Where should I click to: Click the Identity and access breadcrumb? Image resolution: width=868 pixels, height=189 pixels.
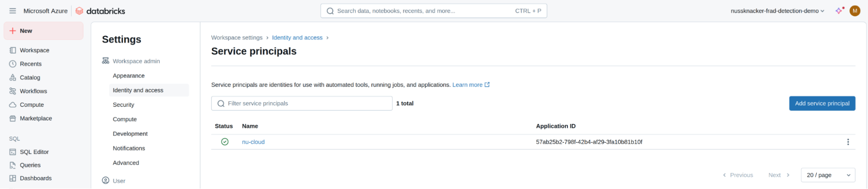(297, 38)
